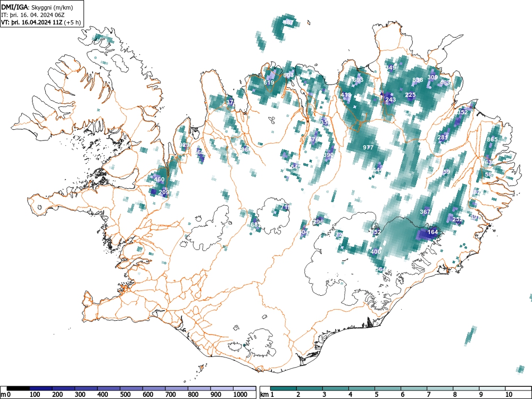This screenshot has width=532, height=399.
Task: Click the map value '243'
Action: (x=390, y=99)
